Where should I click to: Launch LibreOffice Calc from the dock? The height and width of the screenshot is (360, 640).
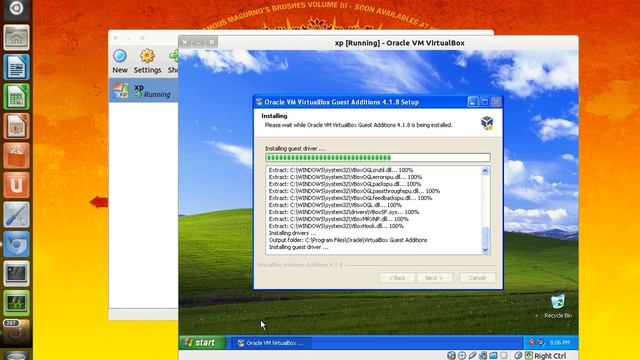[16, 96]
